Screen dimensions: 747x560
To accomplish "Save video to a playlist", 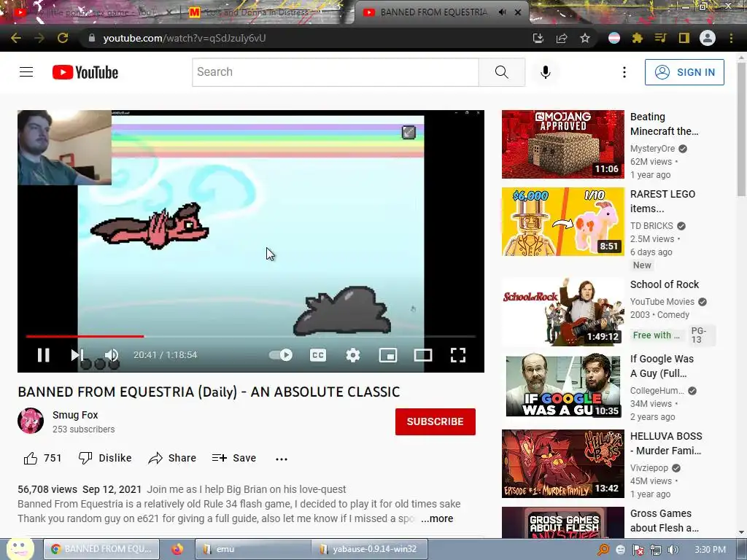I will click(234, 458).
